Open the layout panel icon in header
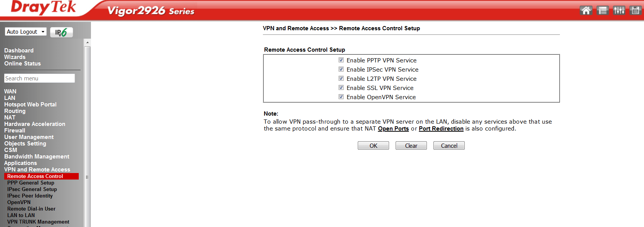The width and height of the screenshot is (644, 227). click(x=602, y=10)
